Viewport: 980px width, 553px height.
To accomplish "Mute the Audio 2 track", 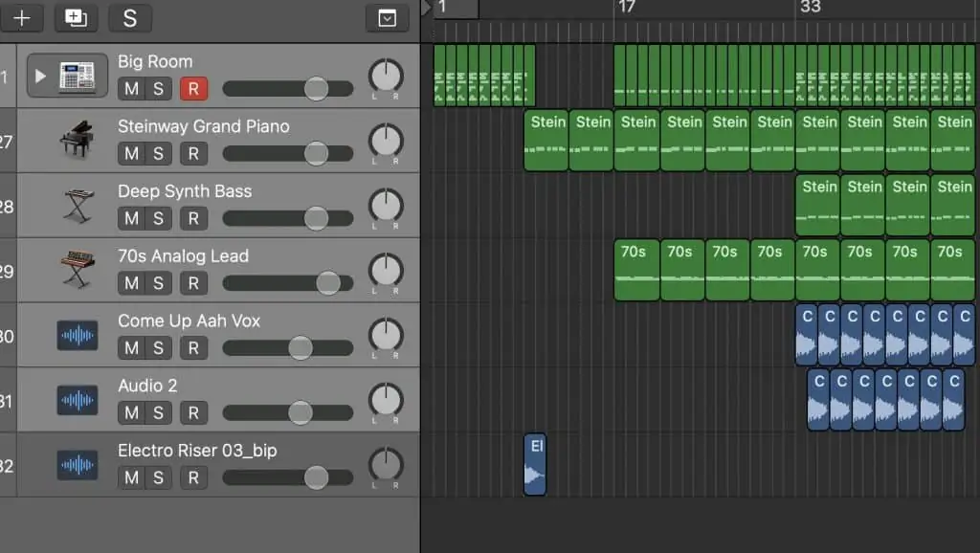I will tap(131, 413).
